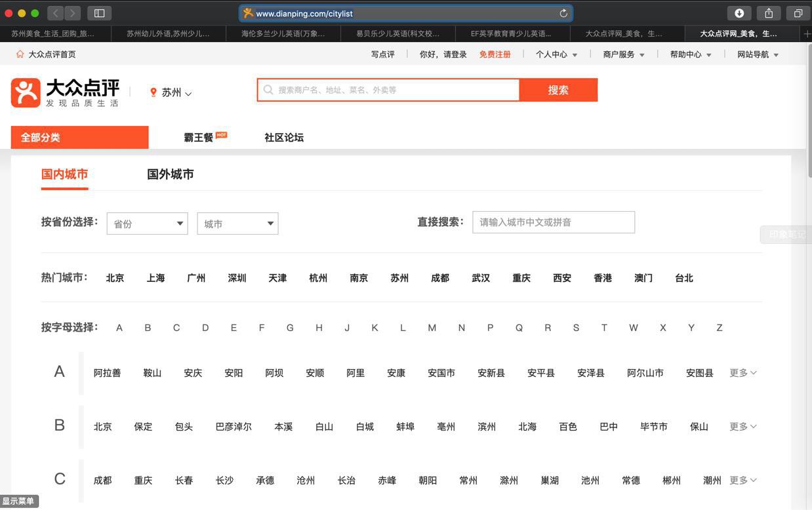Open the Safari downloads button
This screenshot has width=812, height=510.
pos(739,13)
